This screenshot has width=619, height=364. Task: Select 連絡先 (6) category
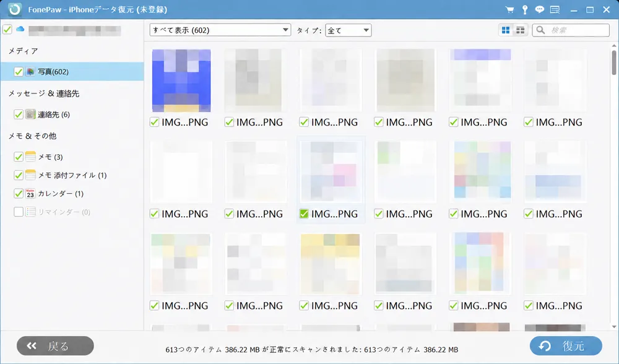tap(54, 115)
